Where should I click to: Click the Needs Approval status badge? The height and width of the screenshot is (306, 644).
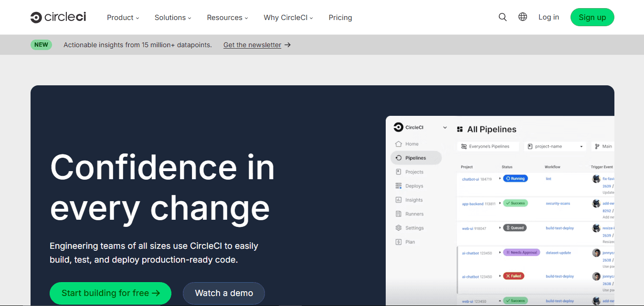(521, 253)
